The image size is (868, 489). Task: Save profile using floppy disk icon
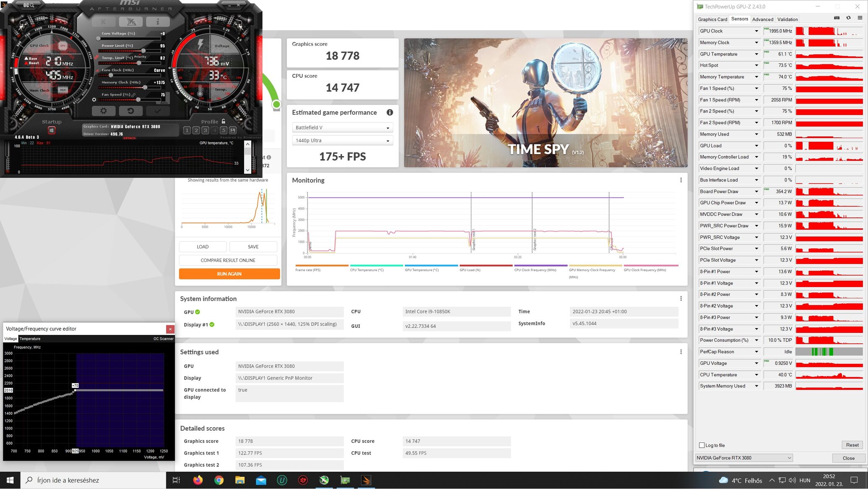click(233, 131)
